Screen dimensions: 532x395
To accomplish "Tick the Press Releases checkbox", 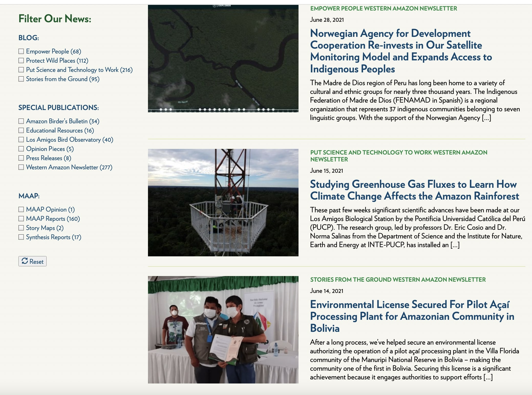I will pyautogui.click(x=21, y=158).
